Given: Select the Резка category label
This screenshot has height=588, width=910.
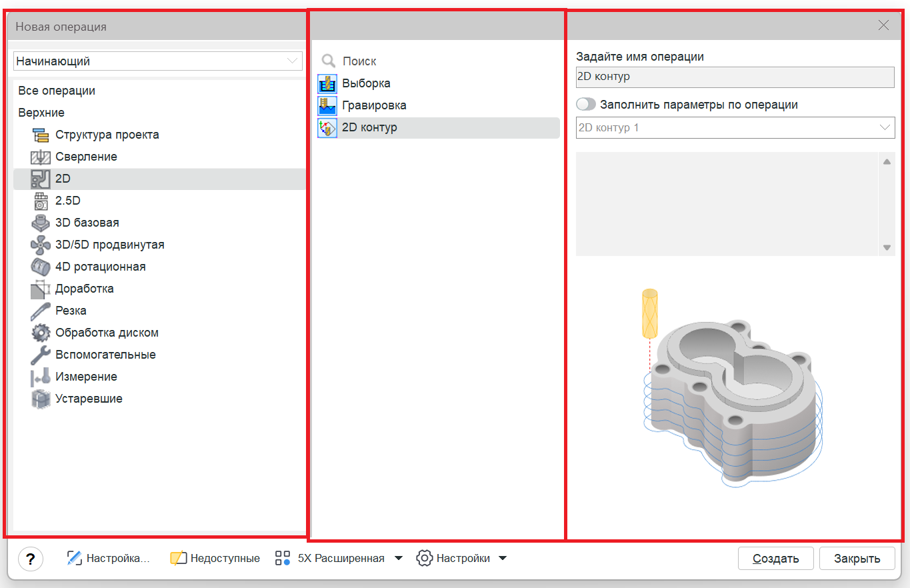Looking at the screenshot, I should click(71, 311).
